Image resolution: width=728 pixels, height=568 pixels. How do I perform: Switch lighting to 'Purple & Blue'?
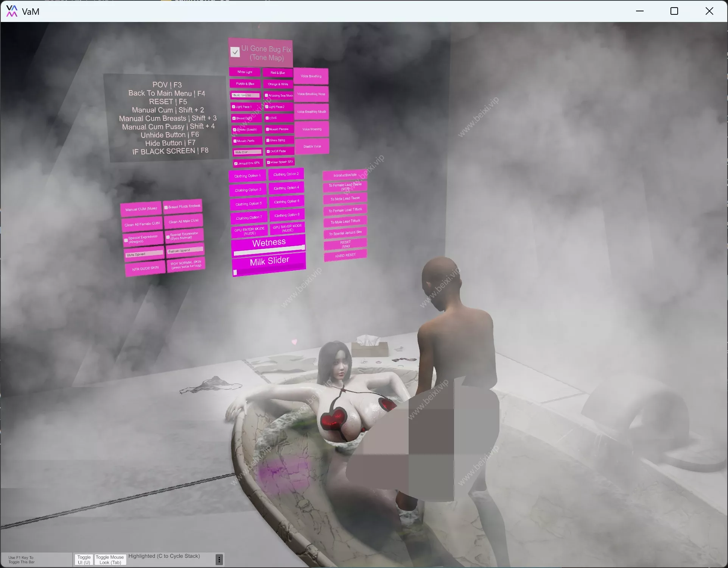pos(244,84)
